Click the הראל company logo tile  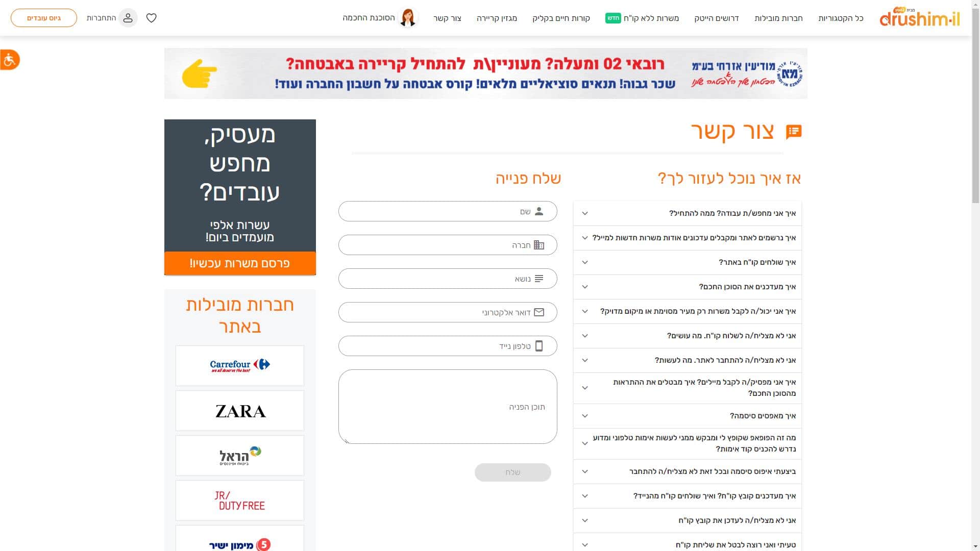click(240, 456)
